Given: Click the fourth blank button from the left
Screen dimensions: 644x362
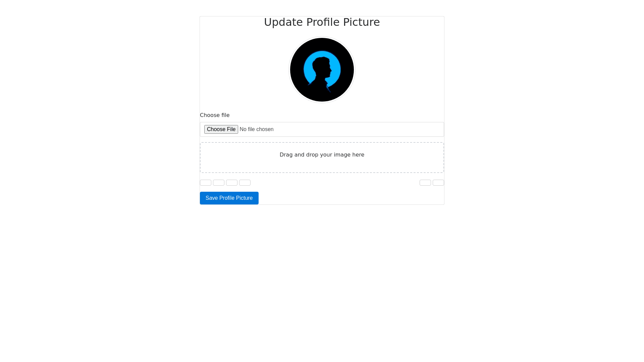Looking at the screenshot, I should click(x=245, y=183).
